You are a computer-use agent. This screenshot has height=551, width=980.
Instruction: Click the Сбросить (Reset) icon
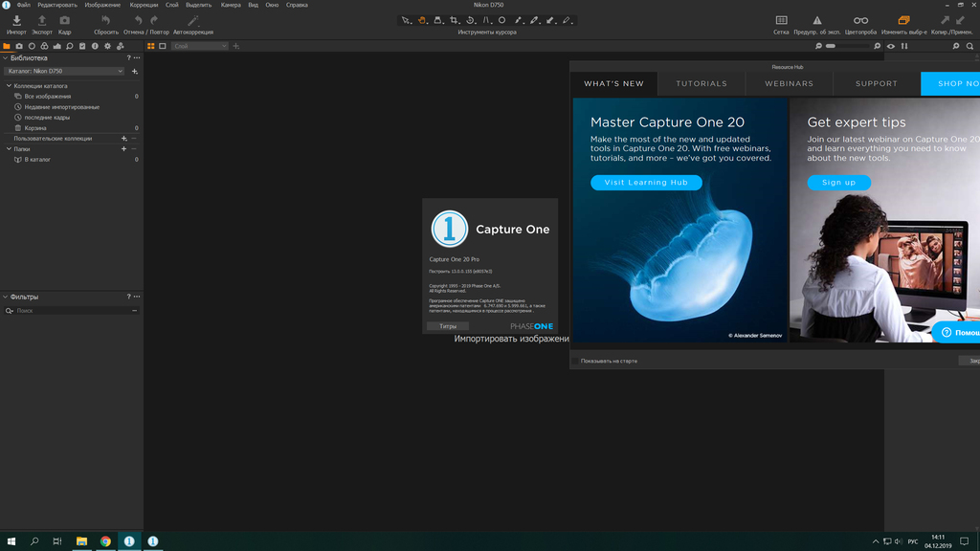coord(106,20)
